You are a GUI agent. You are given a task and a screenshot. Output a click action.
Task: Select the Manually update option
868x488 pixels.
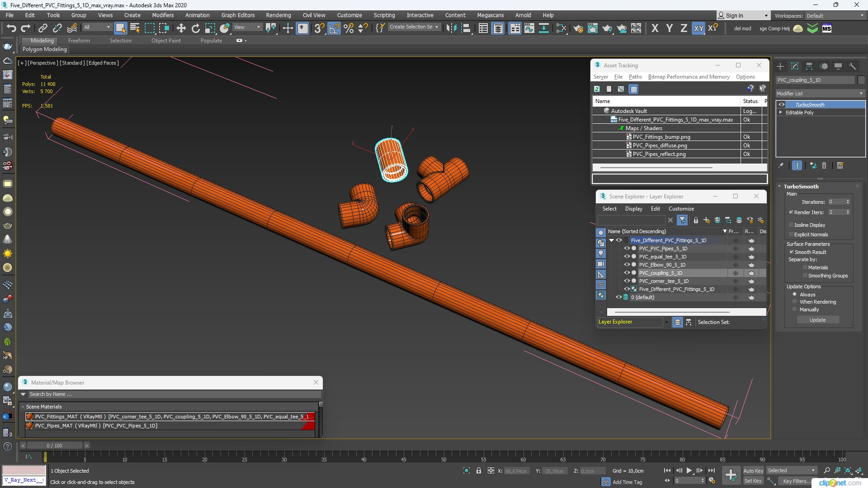tap(795, 309)
